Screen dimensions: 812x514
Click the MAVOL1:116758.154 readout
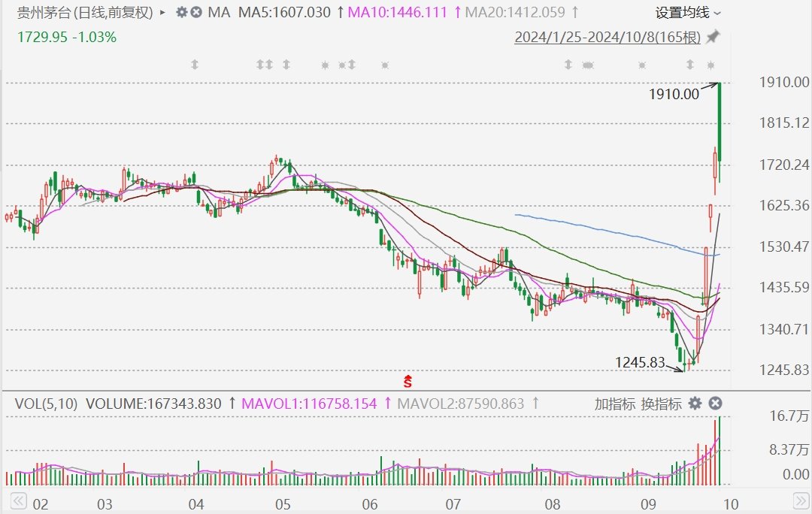pos(309,404)
